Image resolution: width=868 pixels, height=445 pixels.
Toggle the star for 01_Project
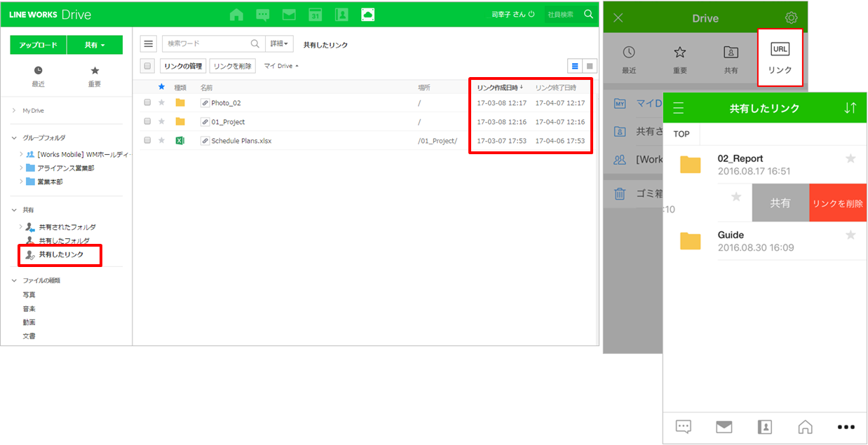pos(161,121)
